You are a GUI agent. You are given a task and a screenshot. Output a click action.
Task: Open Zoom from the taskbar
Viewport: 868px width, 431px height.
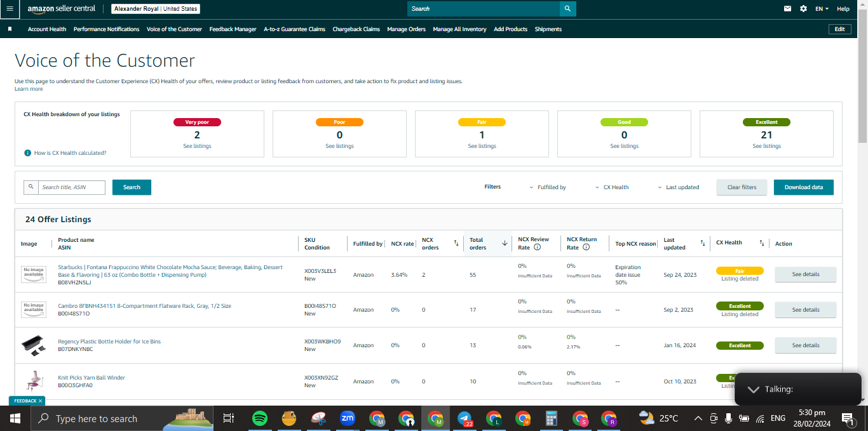click(348, 418)
